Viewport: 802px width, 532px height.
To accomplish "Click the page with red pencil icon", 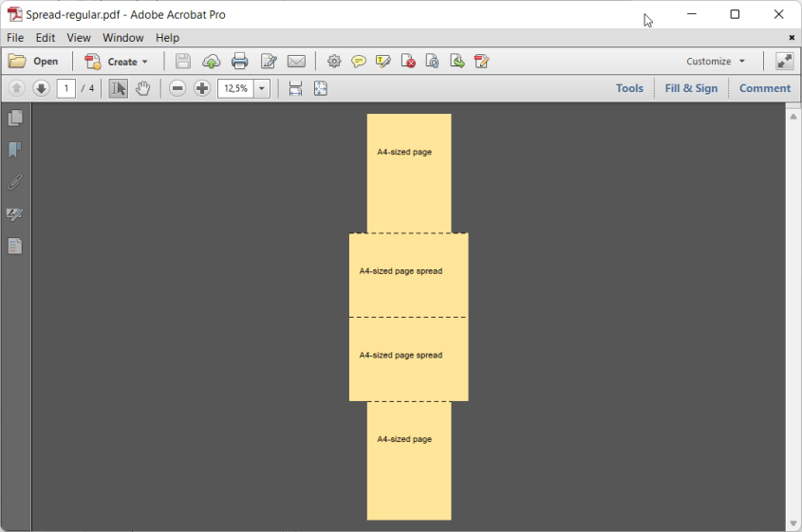I will [481, 62].
